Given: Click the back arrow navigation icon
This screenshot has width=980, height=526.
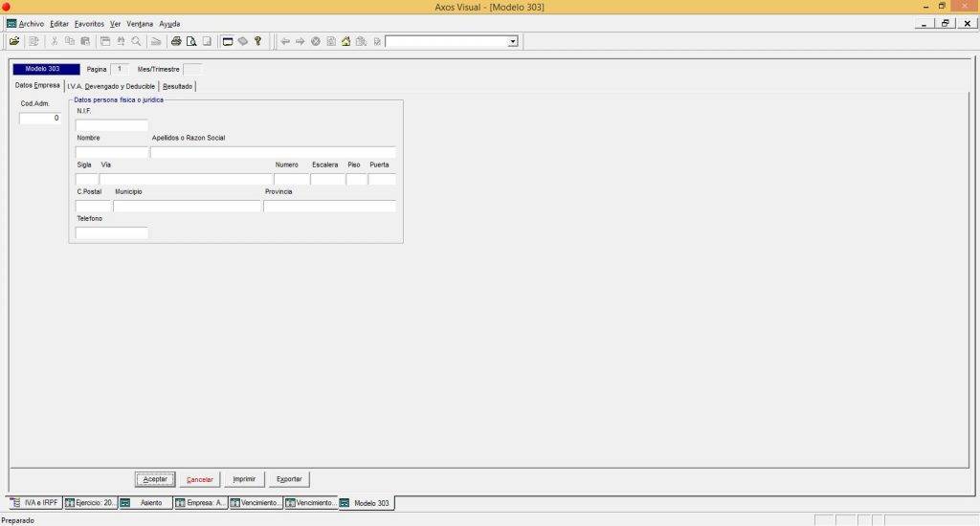Looking at the screenshot, I should coord(285,41).
